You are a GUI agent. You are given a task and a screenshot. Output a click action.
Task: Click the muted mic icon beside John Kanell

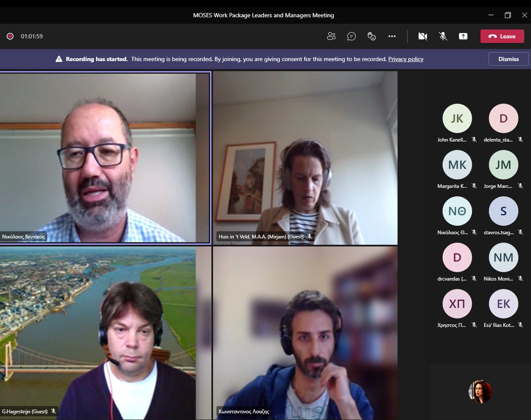pos(474,139)
